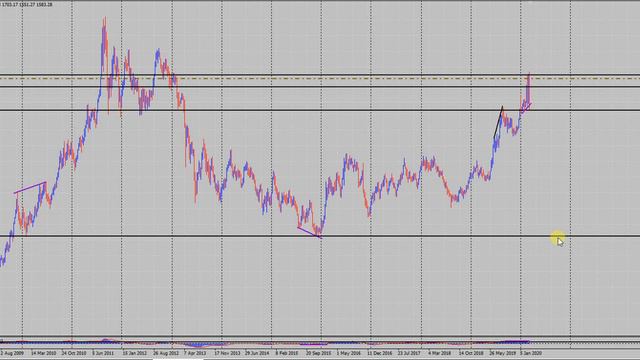
Task: Click the "7 Apr 2013" date label
Action: point(195,353)
